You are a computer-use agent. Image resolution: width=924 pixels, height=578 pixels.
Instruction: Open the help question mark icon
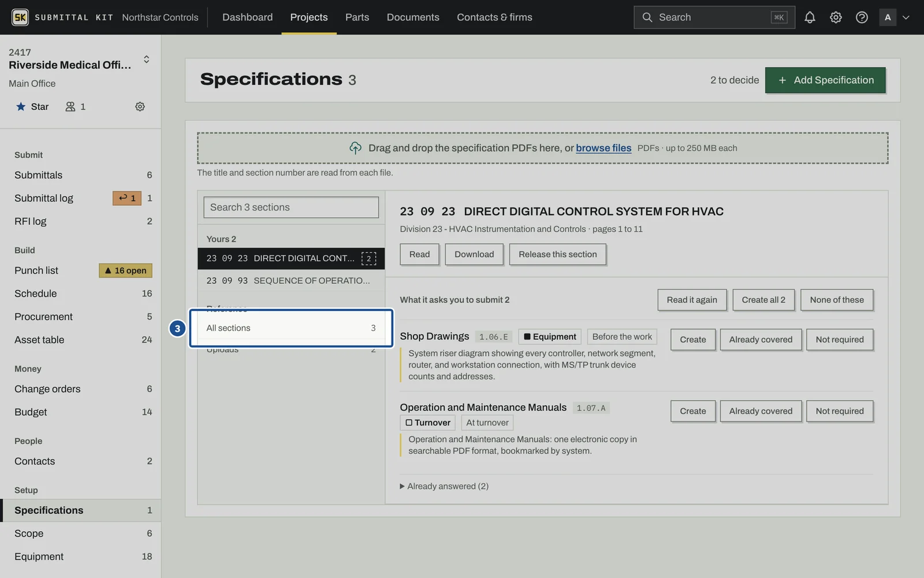(862, 17)
